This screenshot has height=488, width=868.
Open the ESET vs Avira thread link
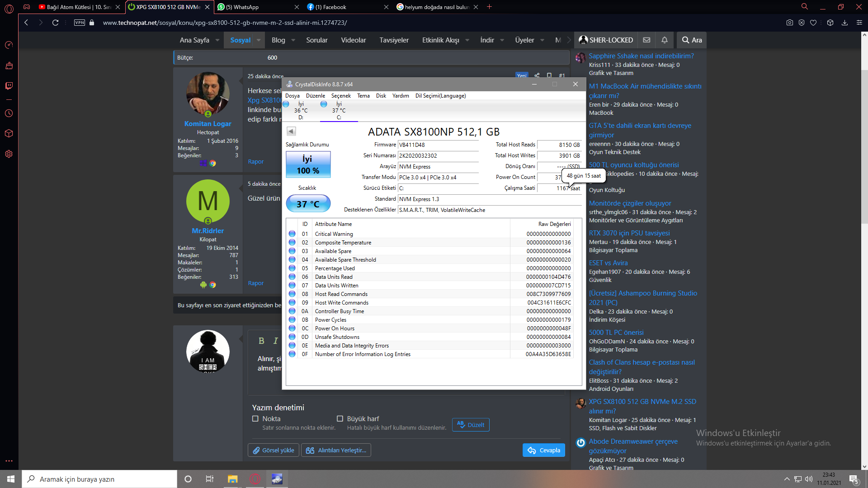pyautogui.click(x=608, y=263)
